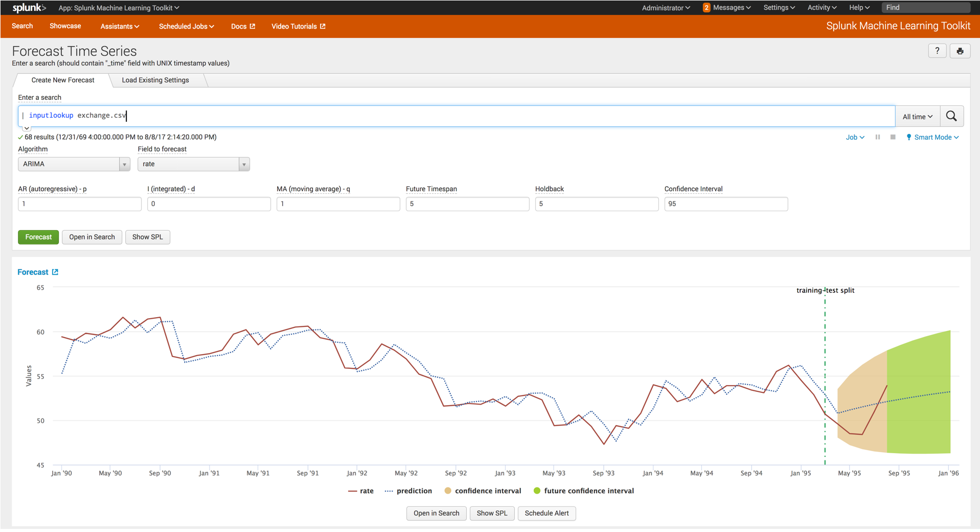Image resolution: width=980 pixels, height=532 pixels.
Task: Click the Forecast panel title link
Action: point(33,272)
